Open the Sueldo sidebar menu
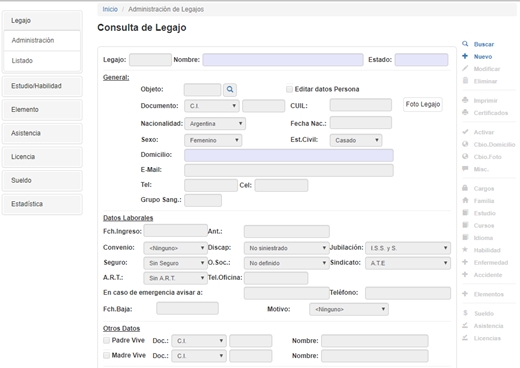This screenshot has height=368, width=520. pos(42,180)
